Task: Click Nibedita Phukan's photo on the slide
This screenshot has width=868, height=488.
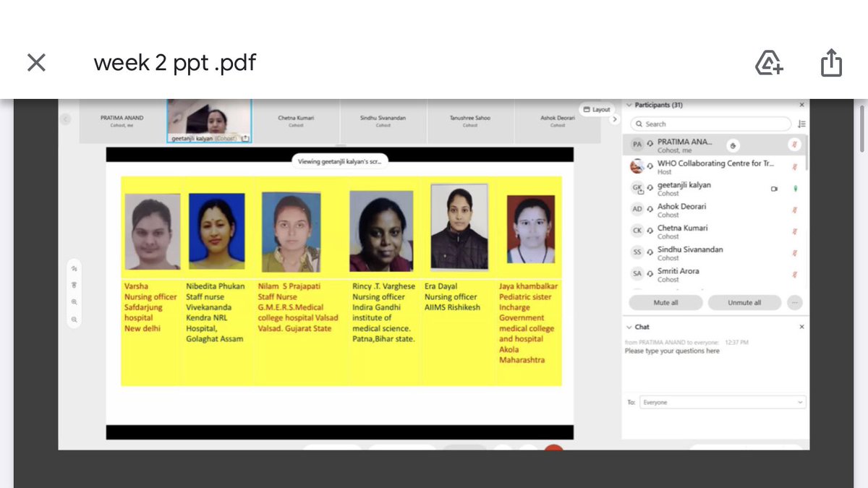Action: pyautogui.click(x=217, y=231)
